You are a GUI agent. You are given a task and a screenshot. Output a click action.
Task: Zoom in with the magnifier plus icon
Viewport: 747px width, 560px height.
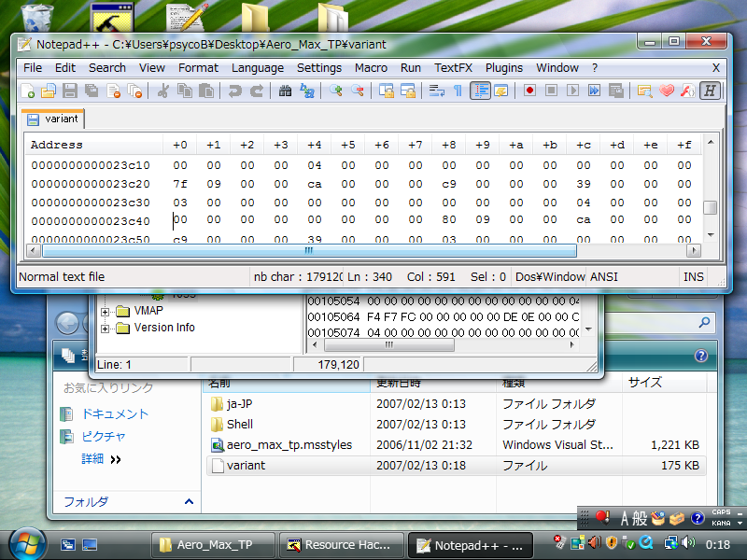point(335,91)
